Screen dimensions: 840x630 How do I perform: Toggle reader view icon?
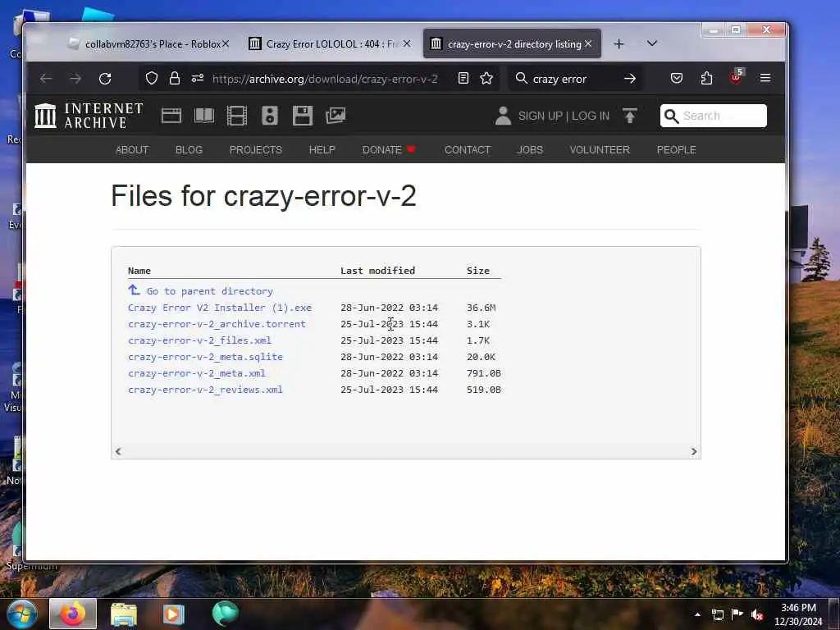point(463,79)
